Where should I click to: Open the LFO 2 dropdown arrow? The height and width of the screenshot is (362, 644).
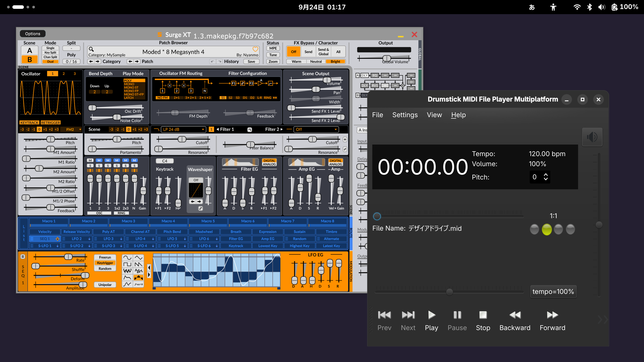coord(89,239)
